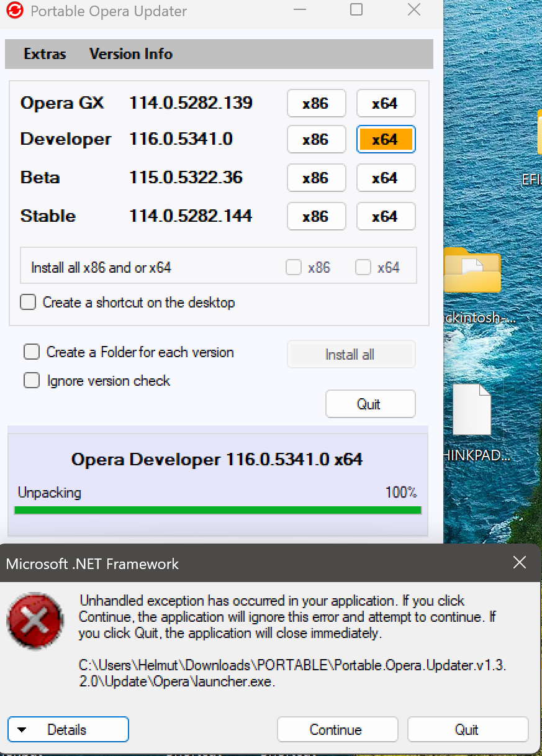Click the highlighted x64 Developer button
The height and width of the screenshot is (756, 542).
click(x=386, y=139)
